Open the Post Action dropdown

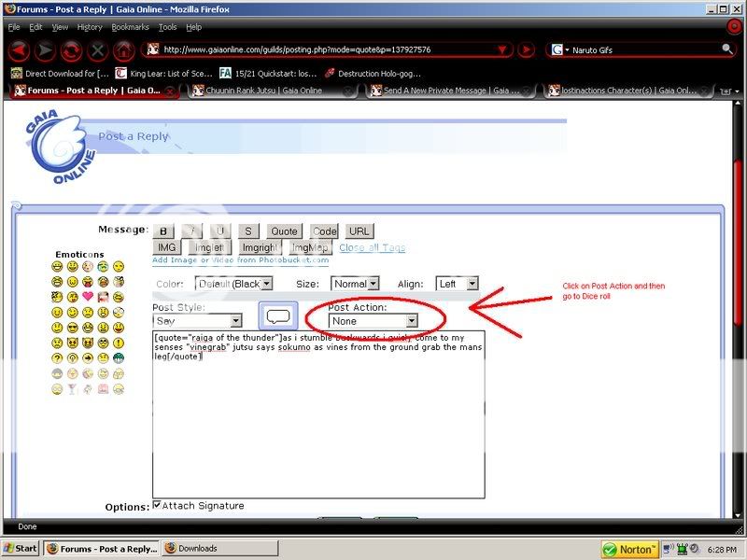373,320
